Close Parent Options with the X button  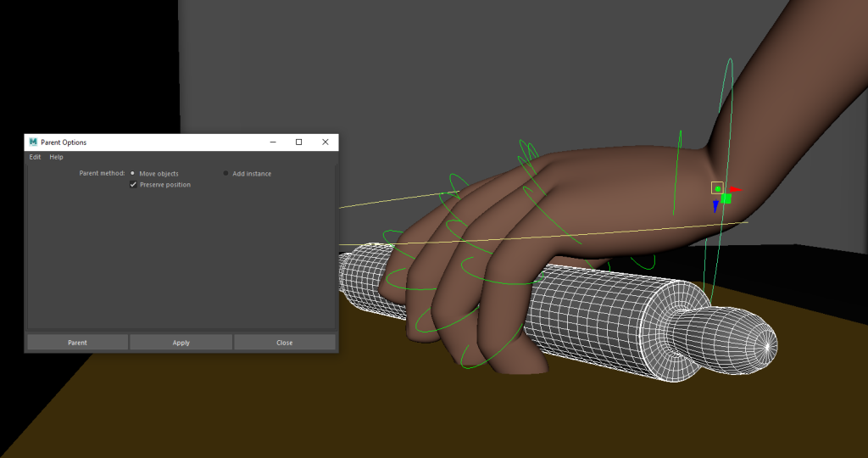325,142
